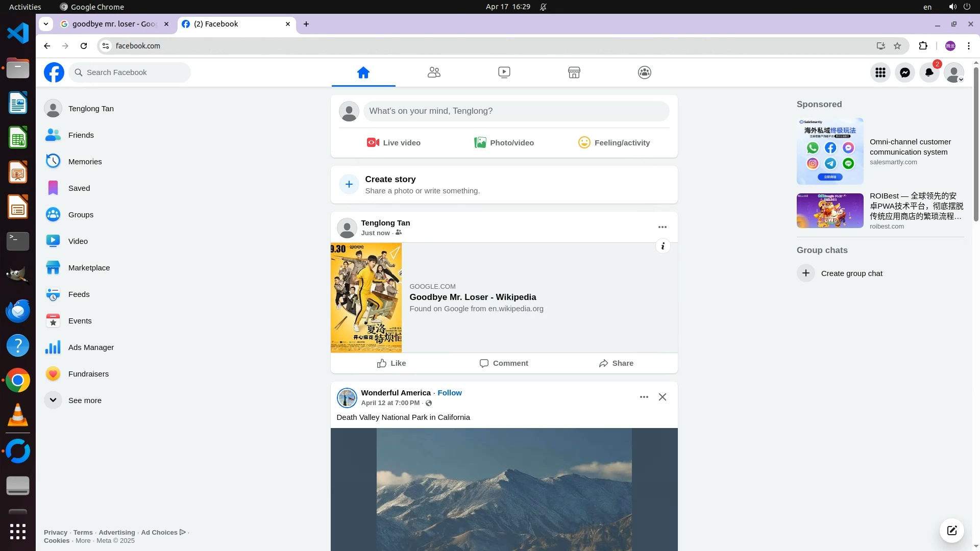Image resolution: width=980 pixels, height=551 pixels.
Task: Open the Groups icon in top navigation
Action: click(x=644, y=72)
